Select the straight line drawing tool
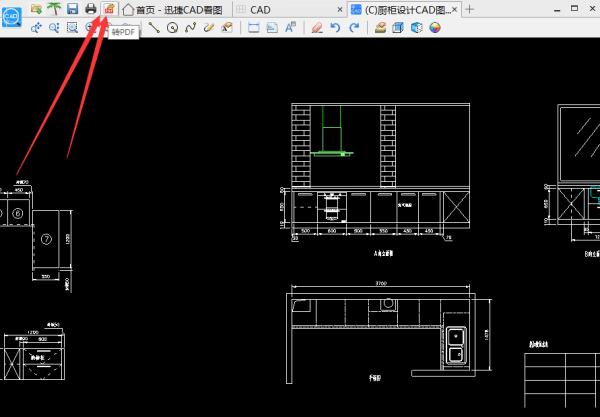The image size is (600, 417). pyautogui.click(x=154, y=28)
